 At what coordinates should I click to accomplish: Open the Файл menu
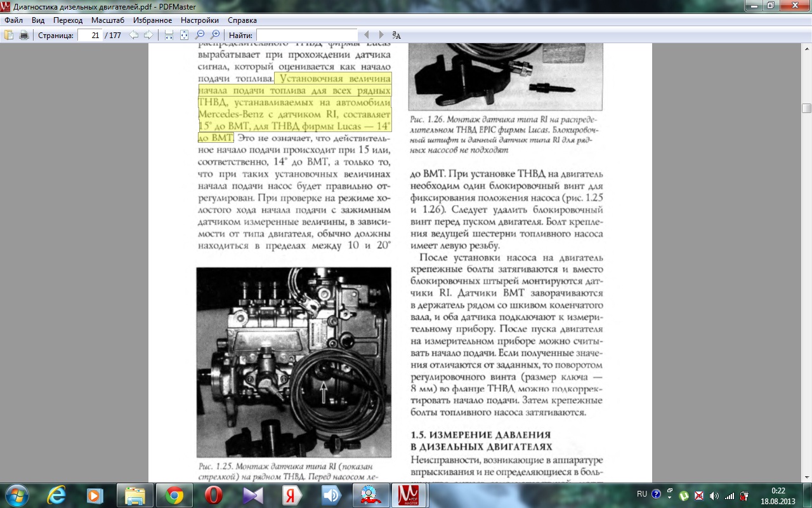[x=13, y=20]
